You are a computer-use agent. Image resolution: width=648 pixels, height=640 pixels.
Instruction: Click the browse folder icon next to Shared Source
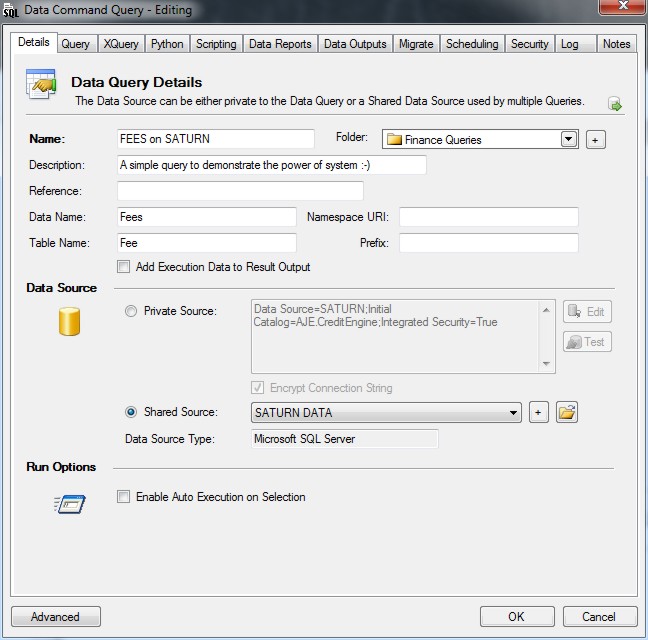(567, 412)
